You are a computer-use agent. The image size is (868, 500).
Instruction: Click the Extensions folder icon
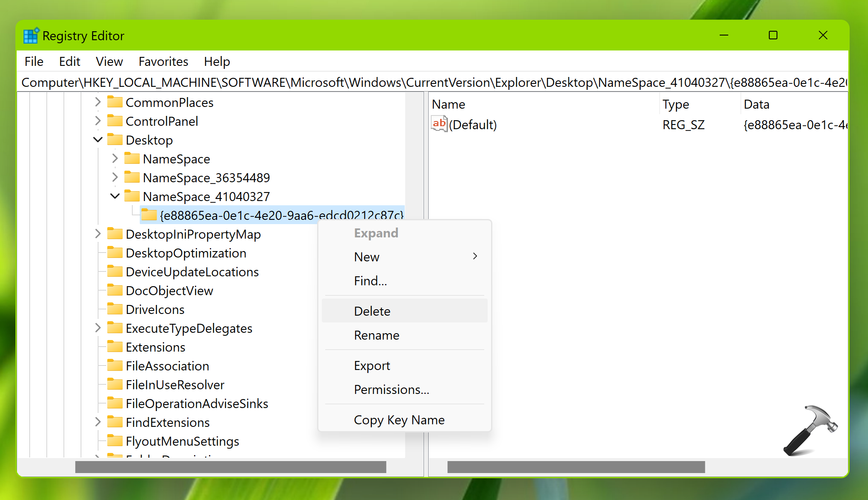pos(115,346)
